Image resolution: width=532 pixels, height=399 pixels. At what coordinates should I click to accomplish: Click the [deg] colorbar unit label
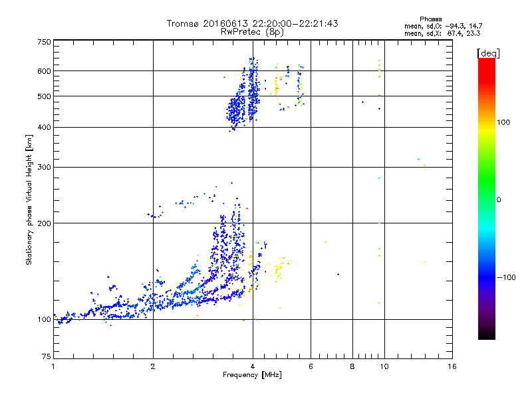tap(488, 53)
